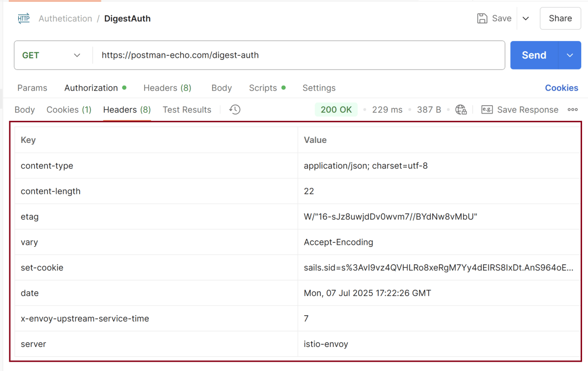The width and height of the screenshot is (588, 371).
Task: Click the Share button
Action: 560,19
